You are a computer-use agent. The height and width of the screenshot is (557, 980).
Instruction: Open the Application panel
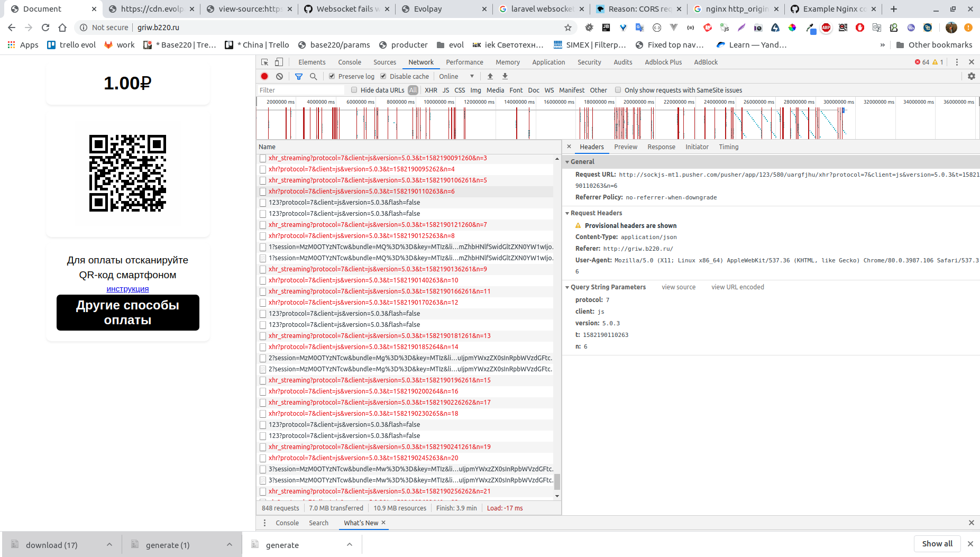point(548,62)
